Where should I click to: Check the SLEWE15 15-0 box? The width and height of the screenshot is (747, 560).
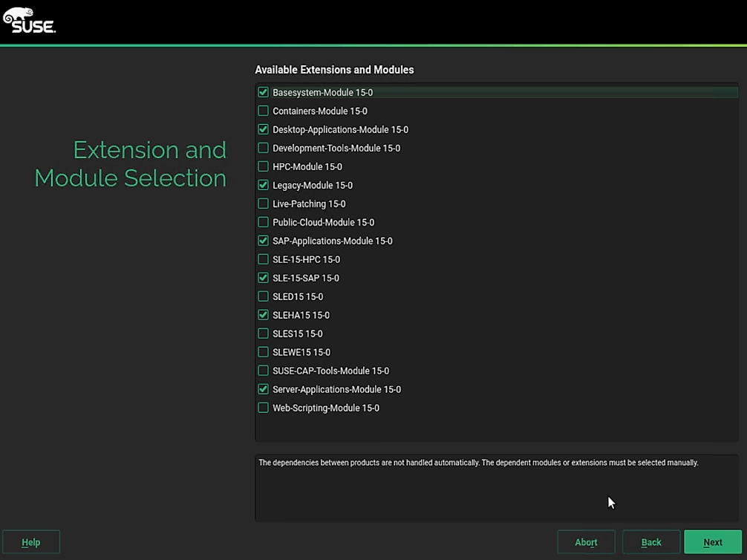(263, 352)
